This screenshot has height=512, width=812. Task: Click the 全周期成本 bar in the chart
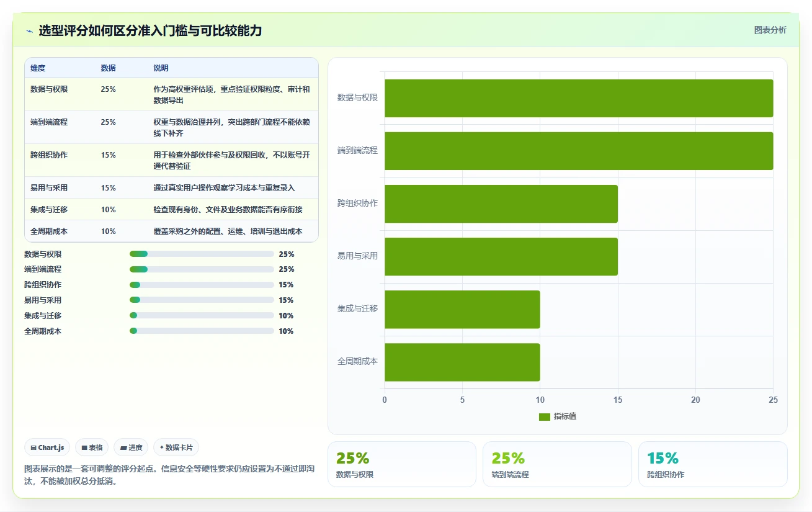462,362
